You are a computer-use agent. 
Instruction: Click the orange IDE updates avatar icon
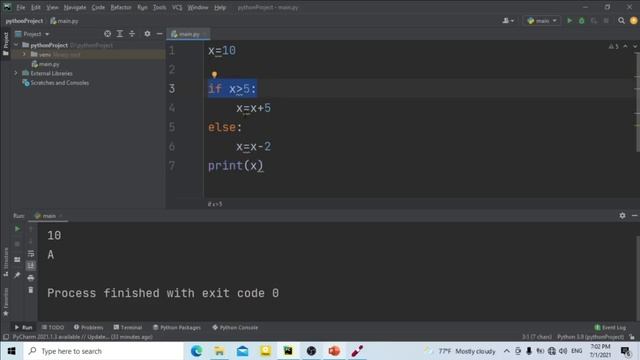[633, 20]
